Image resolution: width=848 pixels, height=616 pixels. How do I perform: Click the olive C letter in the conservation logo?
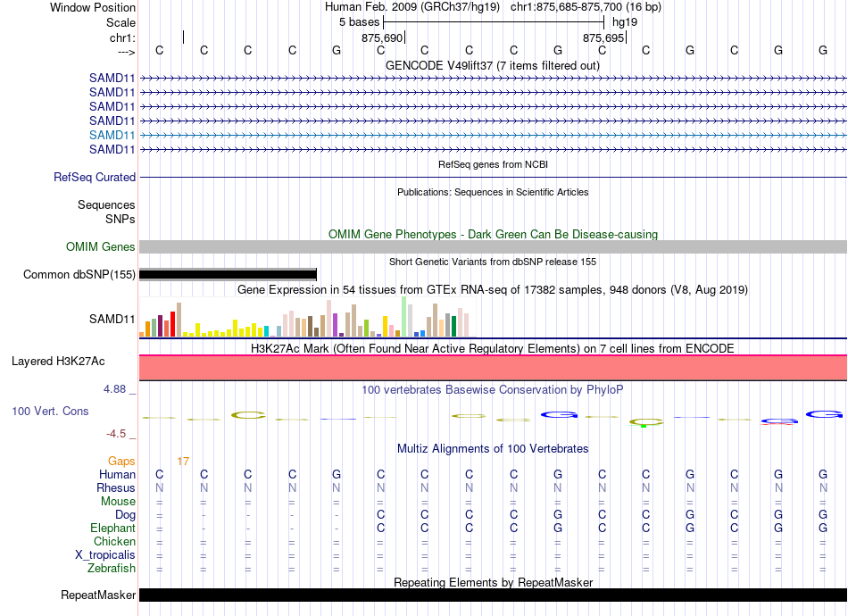(248, 415)
